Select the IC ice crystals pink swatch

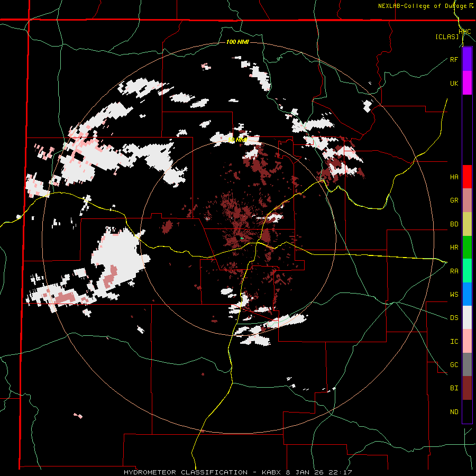(x=467, y=341)
